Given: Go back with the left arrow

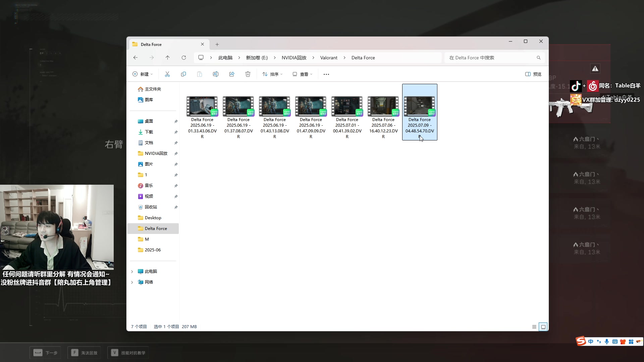Looking at the screenshot, I should 136,58.
